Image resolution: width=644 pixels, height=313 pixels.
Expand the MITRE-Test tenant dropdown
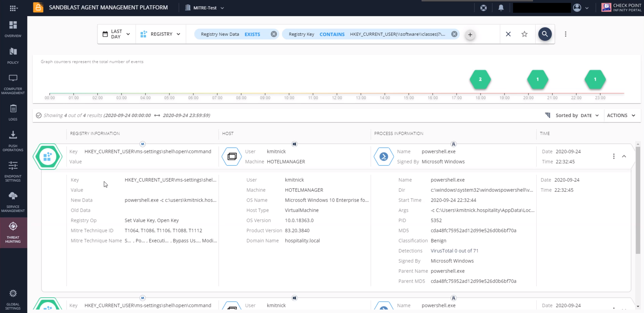204,8
